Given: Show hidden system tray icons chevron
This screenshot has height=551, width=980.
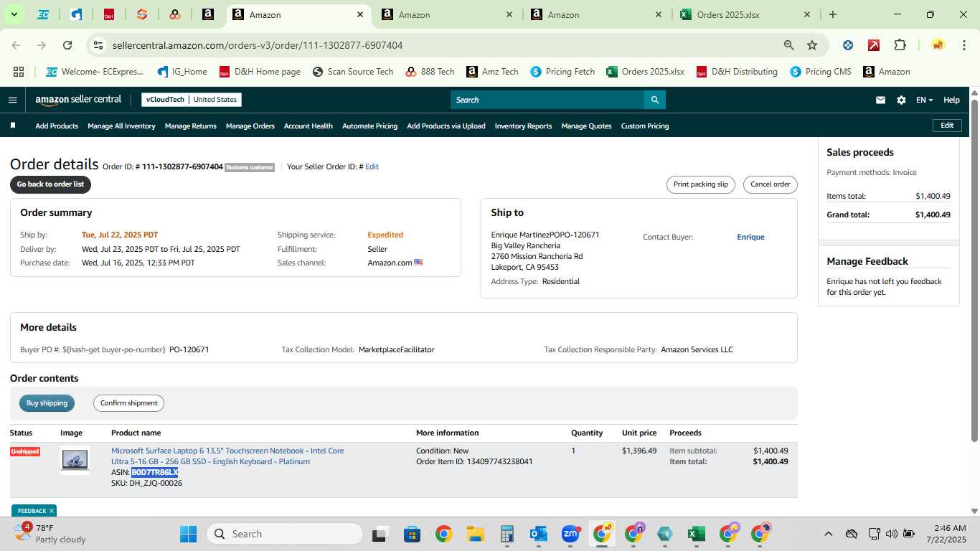Looking at the screenshot, I should [828, 534].
